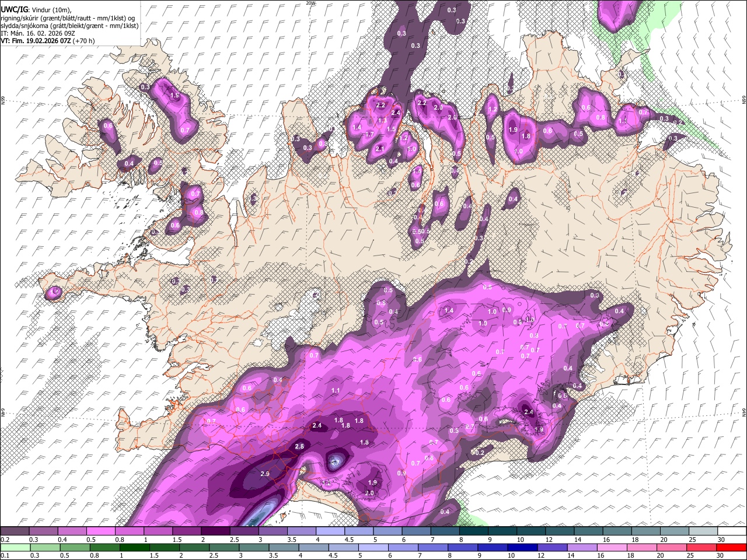747x560 pixels.
Task: Click the '0.2' label in the upper legend
Action: (5, 540)
